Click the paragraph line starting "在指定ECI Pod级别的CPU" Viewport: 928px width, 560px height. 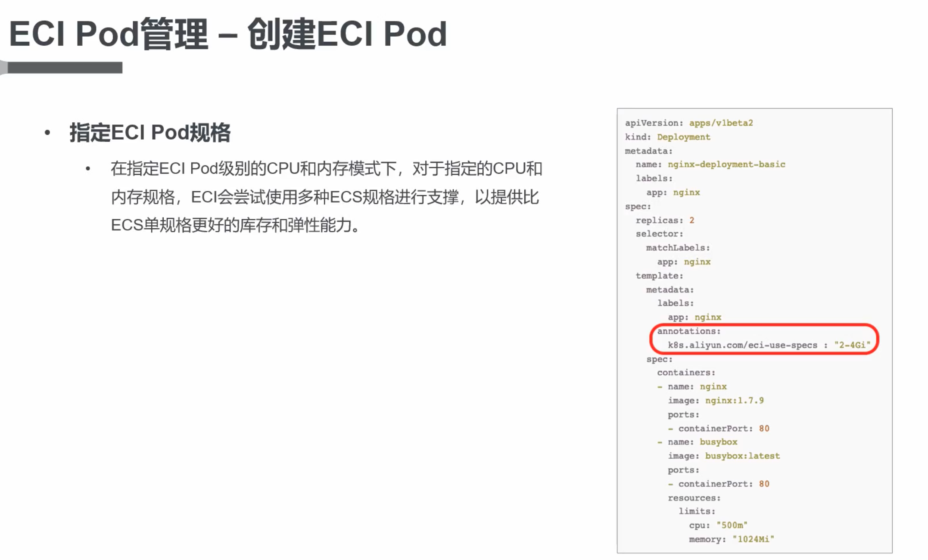(x=326, y=168)
